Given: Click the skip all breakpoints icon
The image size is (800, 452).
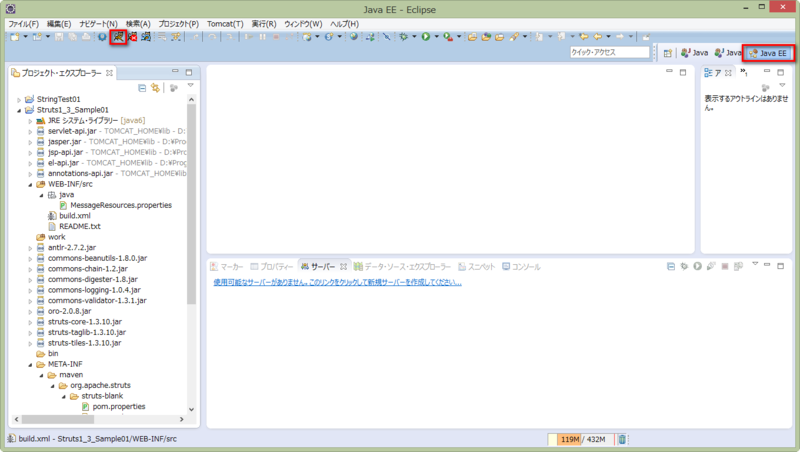Looking at the screenshot, I should tap(386, 37).
